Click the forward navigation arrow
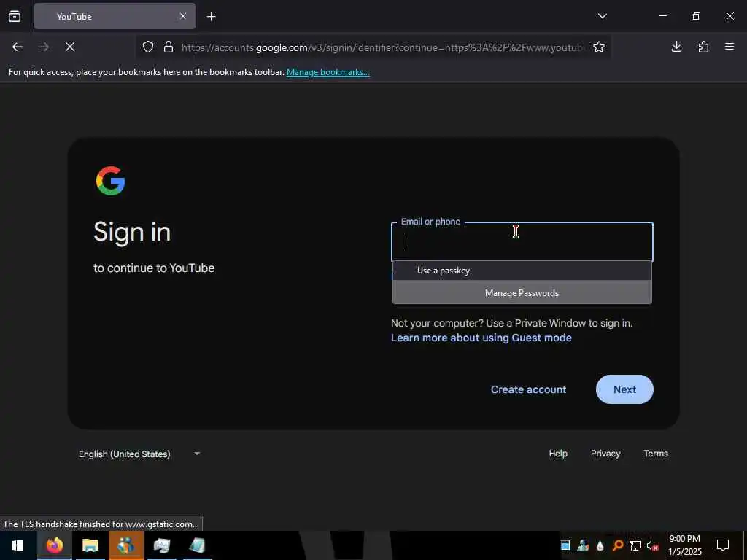The height and width of the screenshot is (560, 747). tap(44, 47)
